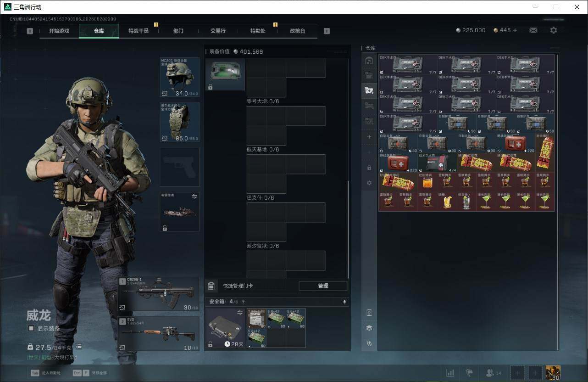This screenshot has width=588, height=382.
Task: Click the keycard panel vertical scrollbar
Action: click(349, 229)
